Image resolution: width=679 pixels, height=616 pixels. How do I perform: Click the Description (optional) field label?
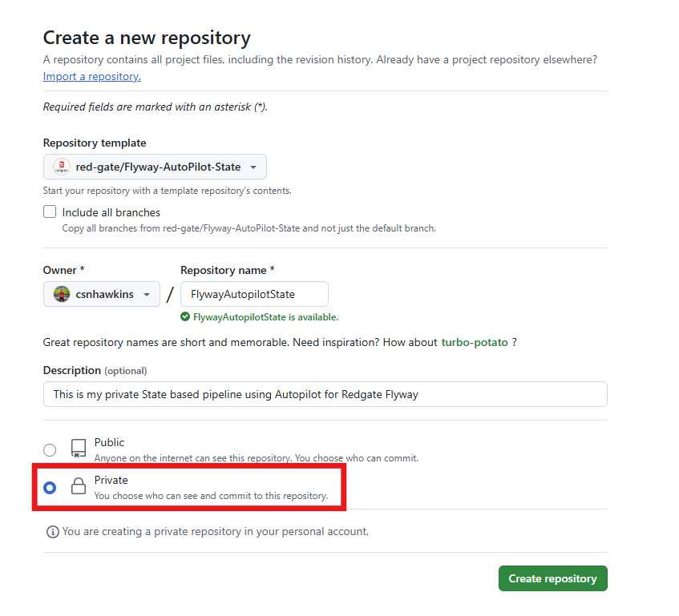click(95, 370)
